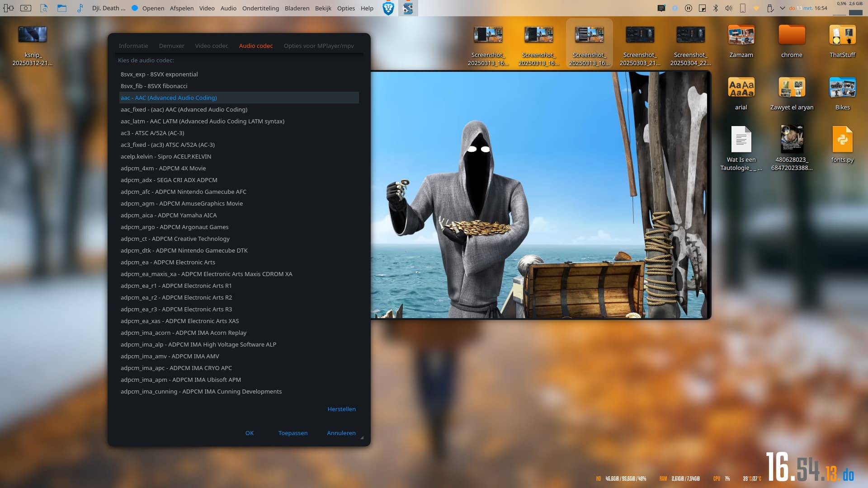Click the phone device tray icon
The image size is (868, 488).
(x=742, y=8)
